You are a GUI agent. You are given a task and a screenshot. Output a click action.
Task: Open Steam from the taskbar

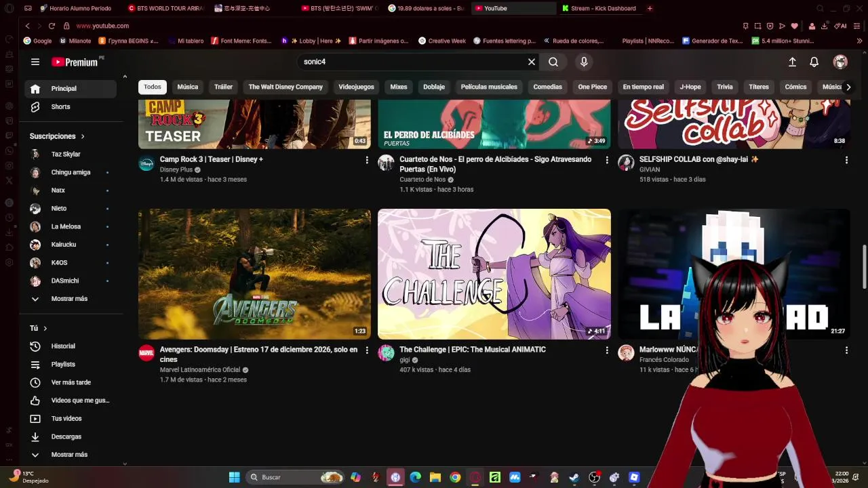pos(574,477)
